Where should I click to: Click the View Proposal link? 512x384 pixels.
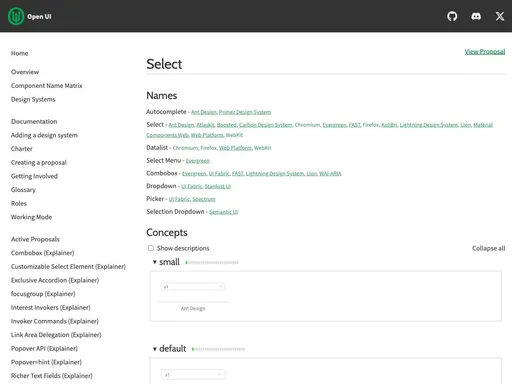(x=485, y=51)
